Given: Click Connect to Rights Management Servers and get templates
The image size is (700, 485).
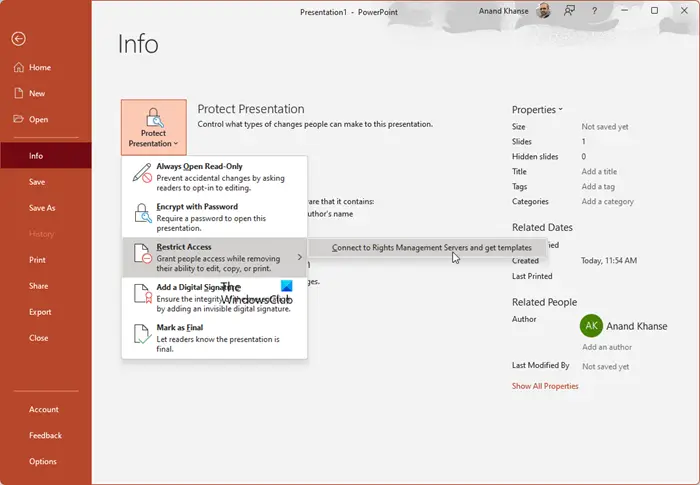Looking at the screenshot, I should click(427, 248).
